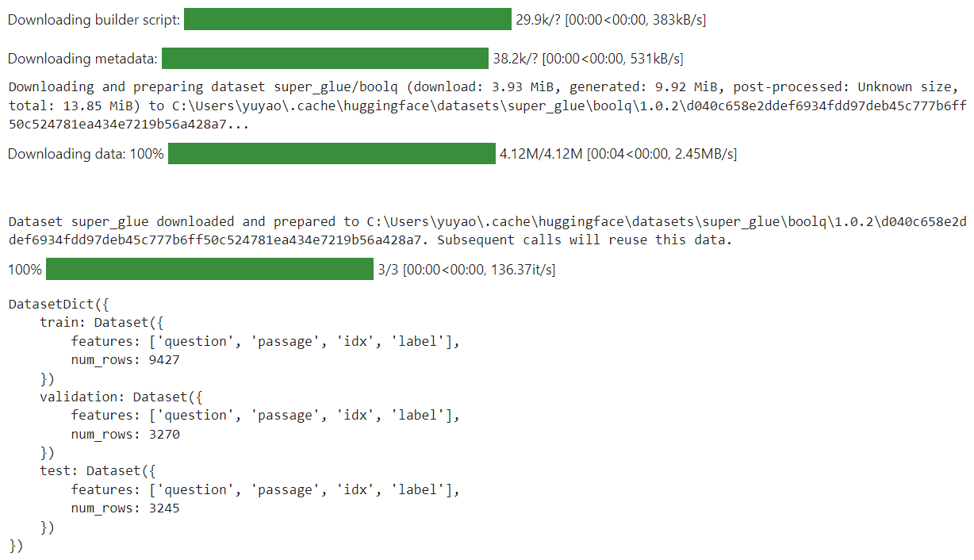Click the 4.12M/4.12M download size text
Image resolution: width=974 pixels, height=560 pixels.
click(541, 153)
